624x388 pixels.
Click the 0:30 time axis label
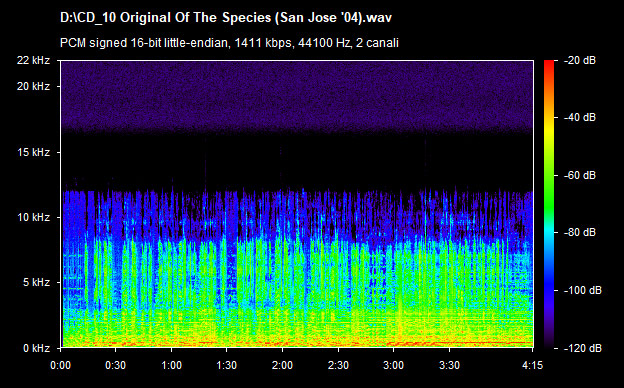(116, 365)
